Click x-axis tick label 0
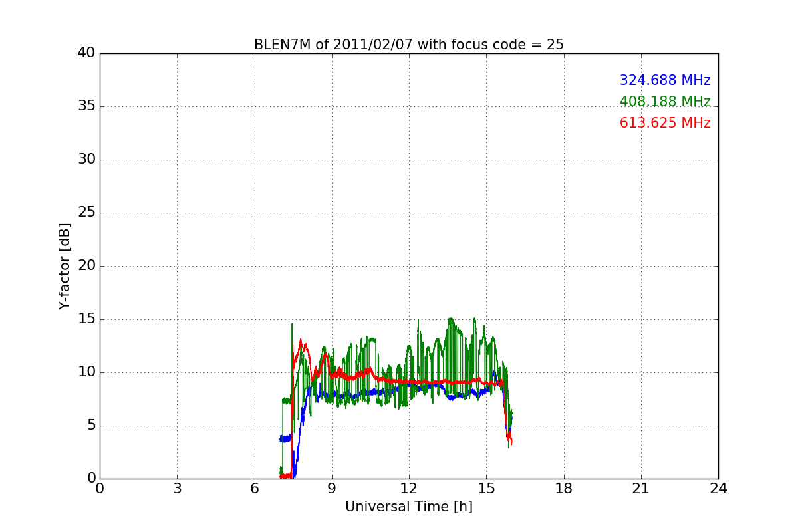This screenshot has width=798, height=532. [100, 489]
